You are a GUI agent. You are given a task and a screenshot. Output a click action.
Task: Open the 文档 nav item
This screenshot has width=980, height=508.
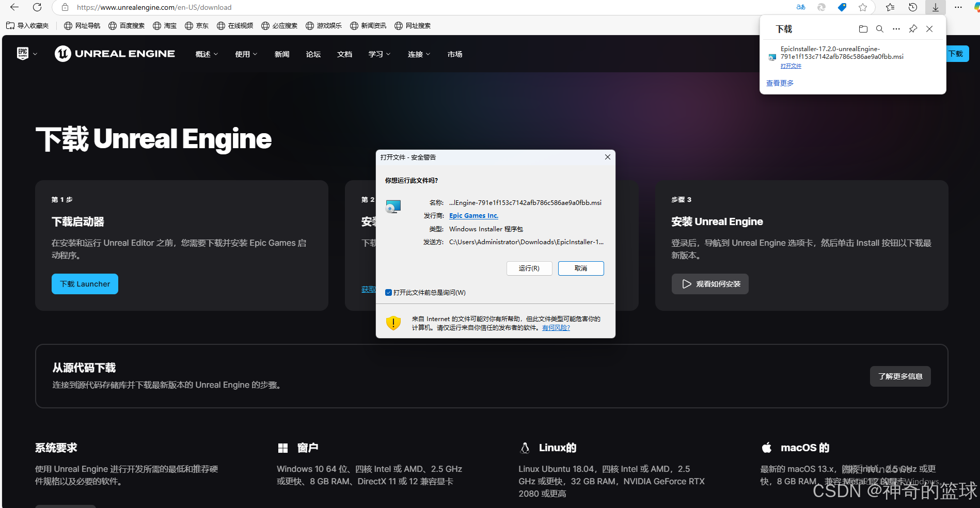click(344, 54)
